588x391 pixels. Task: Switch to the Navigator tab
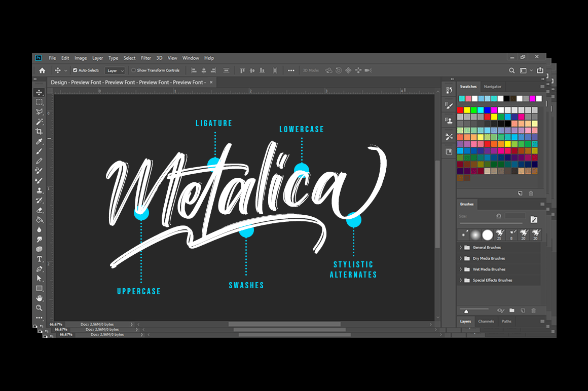pos(492,87)
